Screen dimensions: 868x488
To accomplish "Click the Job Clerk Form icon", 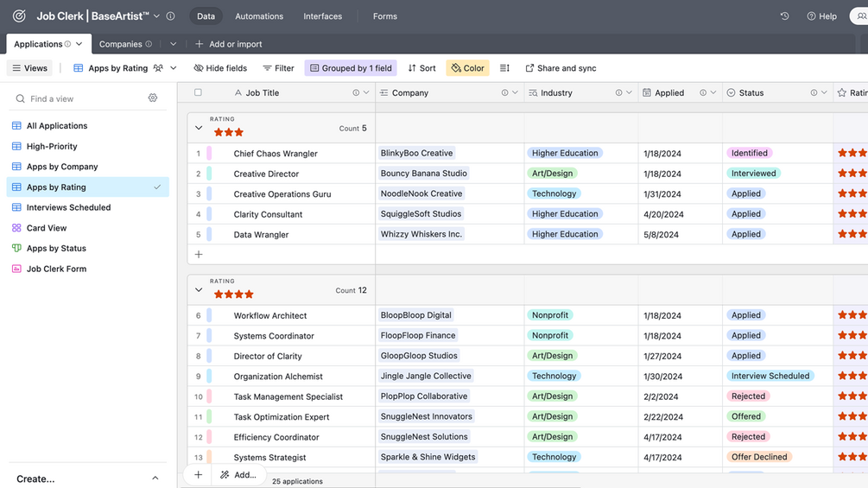I will tap(16, 269).
